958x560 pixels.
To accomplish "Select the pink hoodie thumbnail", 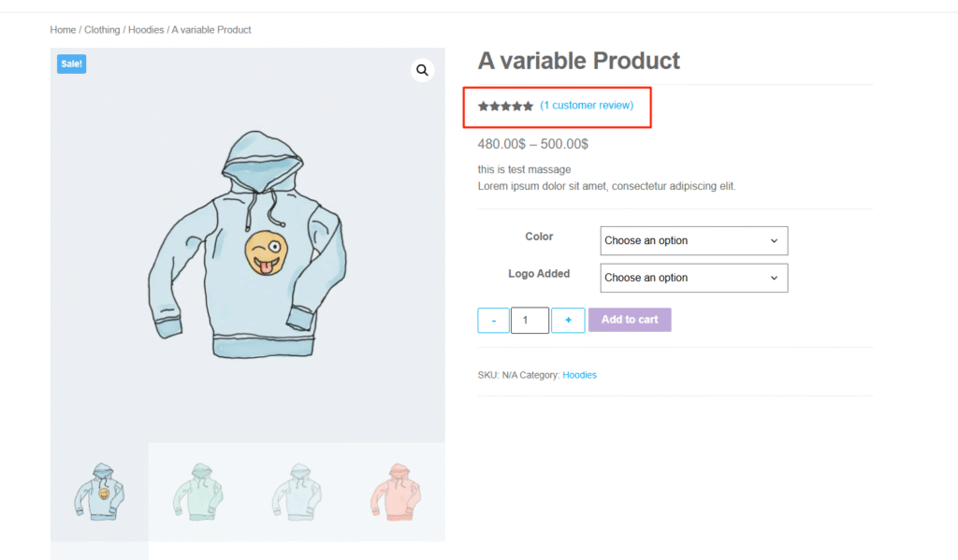I will tap(395, 491).
